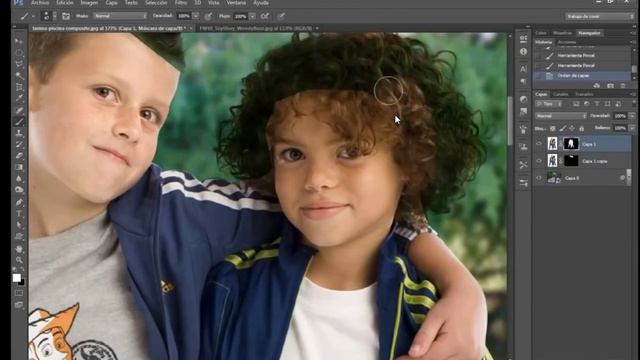Select the Brush tool in toolbox
Screen dimensions: 640x360
tap(19, 122)
